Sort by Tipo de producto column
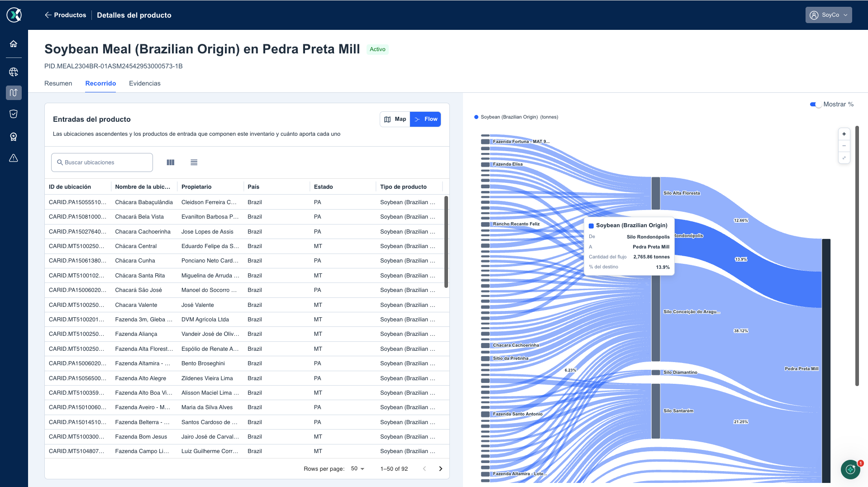 point(403,187)
